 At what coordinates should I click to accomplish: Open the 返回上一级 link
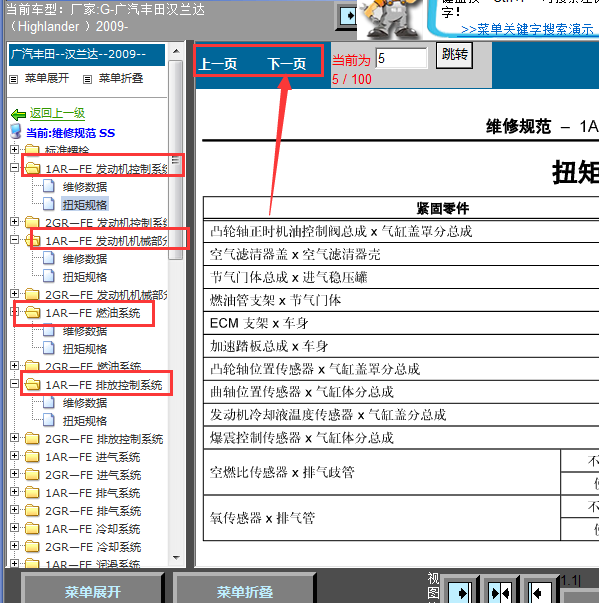point(57,113)
